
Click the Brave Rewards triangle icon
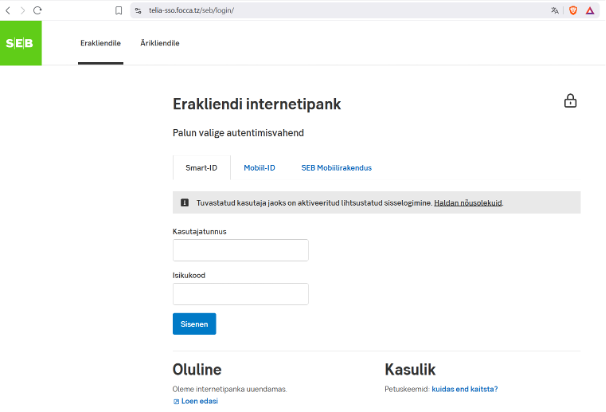[592, 9]
